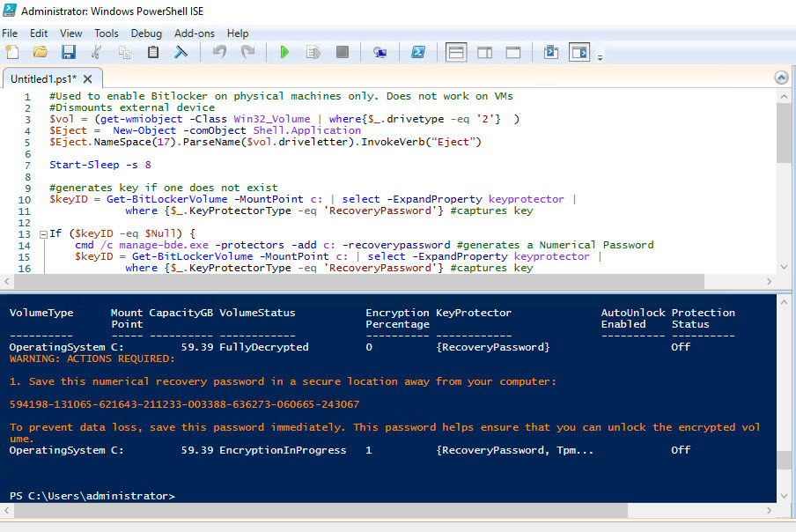
Task: Click FullyDecrypted status in console output
Action: tap(264, 347)
